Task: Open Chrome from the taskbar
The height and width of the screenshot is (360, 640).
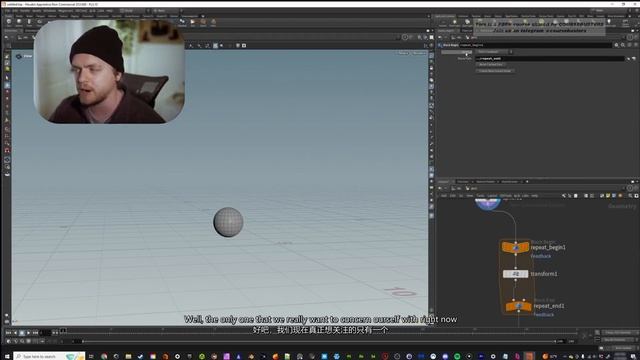Action: tap(104, 356)
